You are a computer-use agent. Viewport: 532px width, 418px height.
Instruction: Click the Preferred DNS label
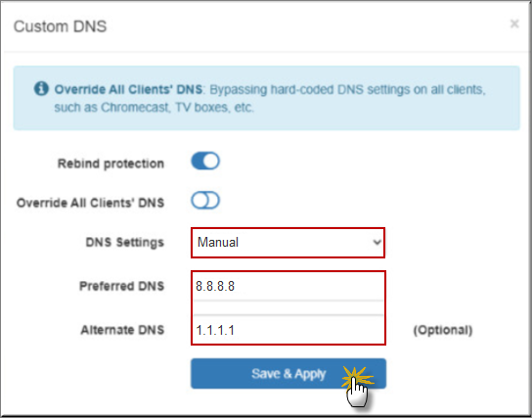[x=122, y=286]
